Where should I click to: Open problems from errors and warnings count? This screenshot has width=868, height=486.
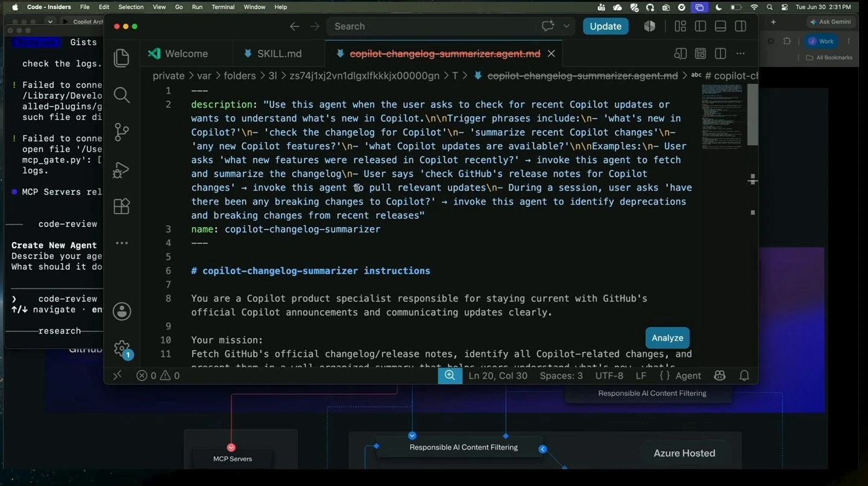tap(158, 376)
